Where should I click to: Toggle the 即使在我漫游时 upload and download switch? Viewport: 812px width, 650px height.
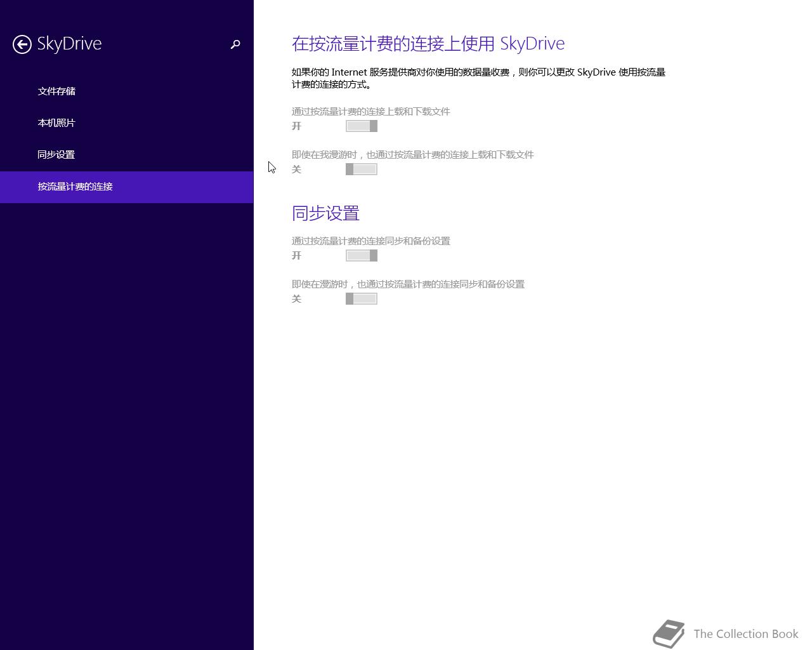tap(362, 169)
